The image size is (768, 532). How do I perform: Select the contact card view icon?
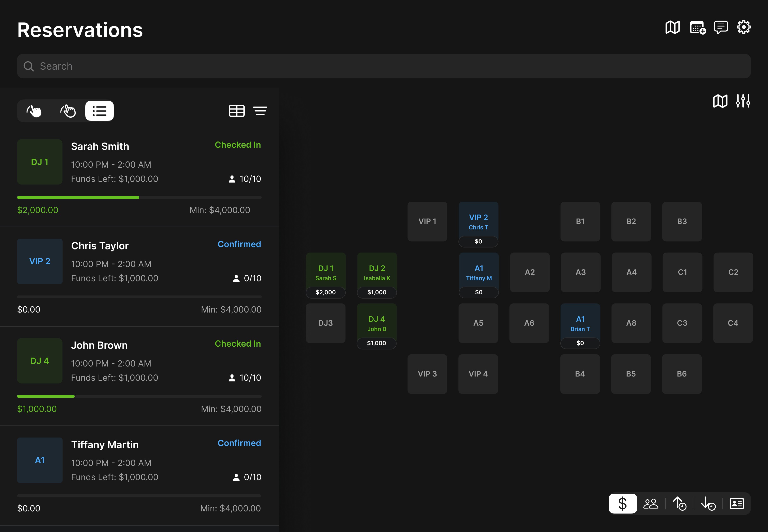(737, 504)
